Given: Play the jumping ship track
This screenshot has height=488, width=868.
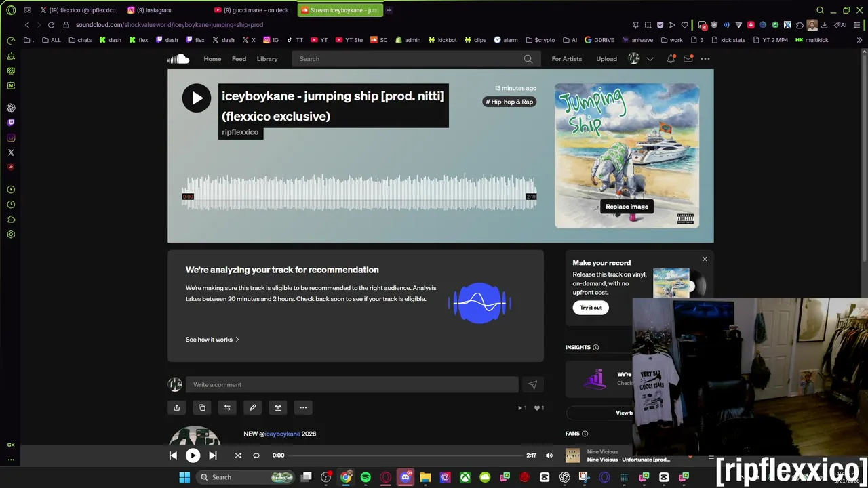Looking at the screenshot, I should click(x=197, y=98).
